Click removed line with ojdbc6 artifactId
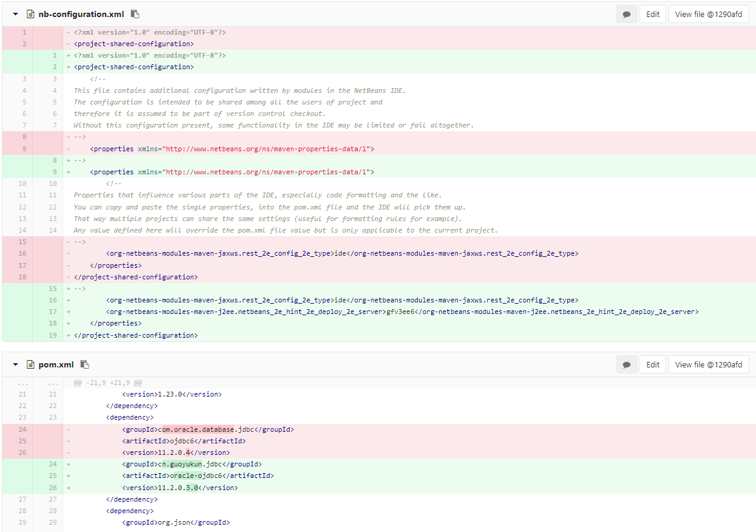The height and width of the screenshot is (532, 756). click(x=183, y=441)
